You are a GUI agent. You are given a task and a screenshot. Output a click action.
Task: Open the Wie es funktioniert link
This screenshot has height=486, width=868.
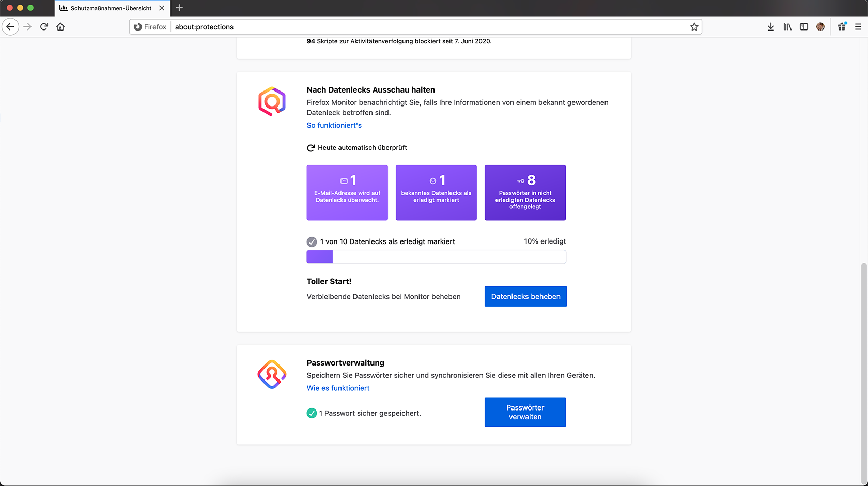coord(338,388)
